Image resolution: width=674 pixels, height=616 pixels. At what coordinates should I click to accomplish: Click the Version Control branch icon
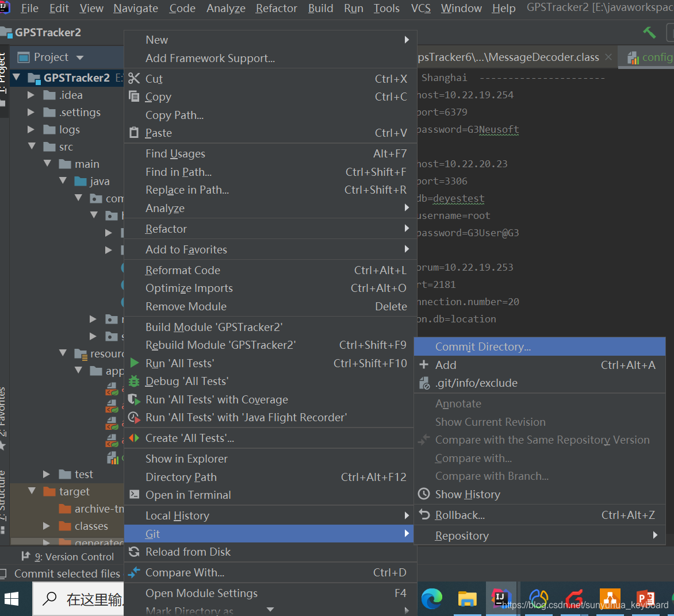click(26, 556)
